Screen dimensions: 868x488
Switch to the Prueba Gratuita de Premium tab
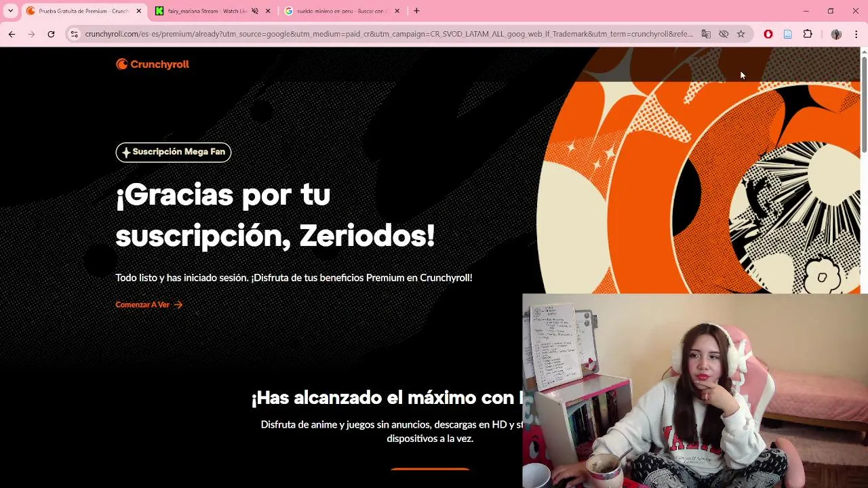pos(83,11)
